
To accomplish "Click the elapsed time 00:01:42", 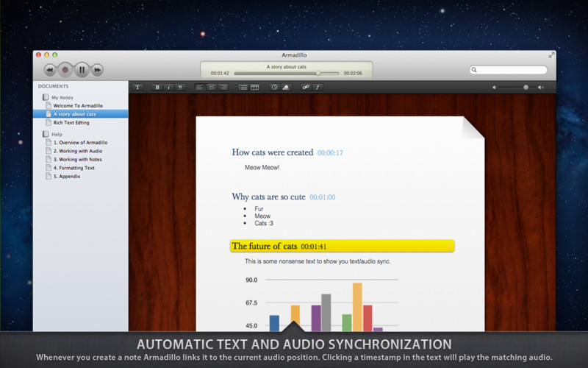I will tap(220, 73).
